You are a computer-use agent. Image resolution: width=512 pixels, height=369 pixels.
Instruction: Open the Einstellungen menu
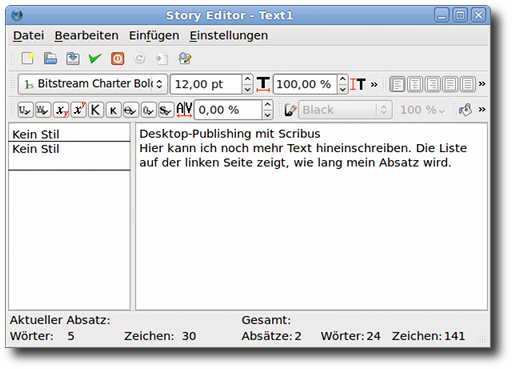[229, 35]
